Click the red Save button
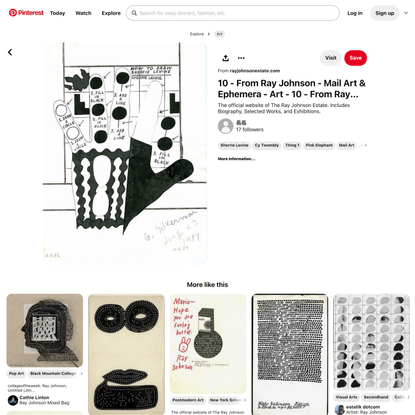This screenshot has height=415, width=415. [x=355, y=58]
